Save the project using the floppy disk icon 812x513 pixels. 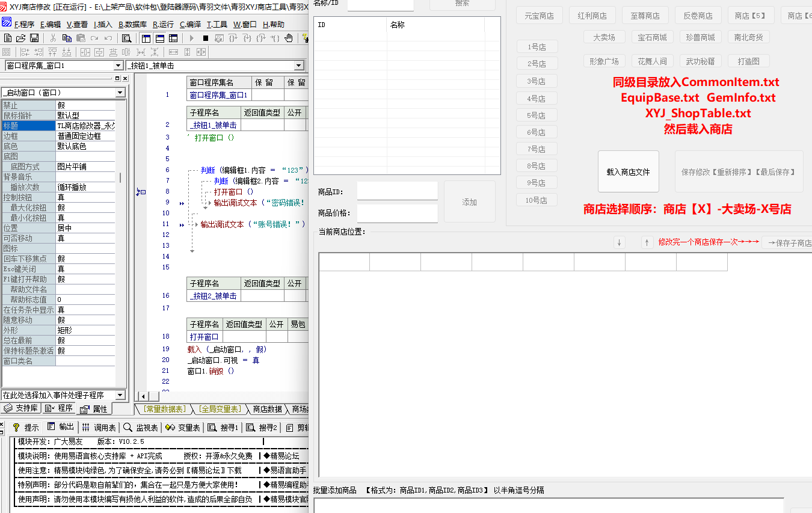34,38
